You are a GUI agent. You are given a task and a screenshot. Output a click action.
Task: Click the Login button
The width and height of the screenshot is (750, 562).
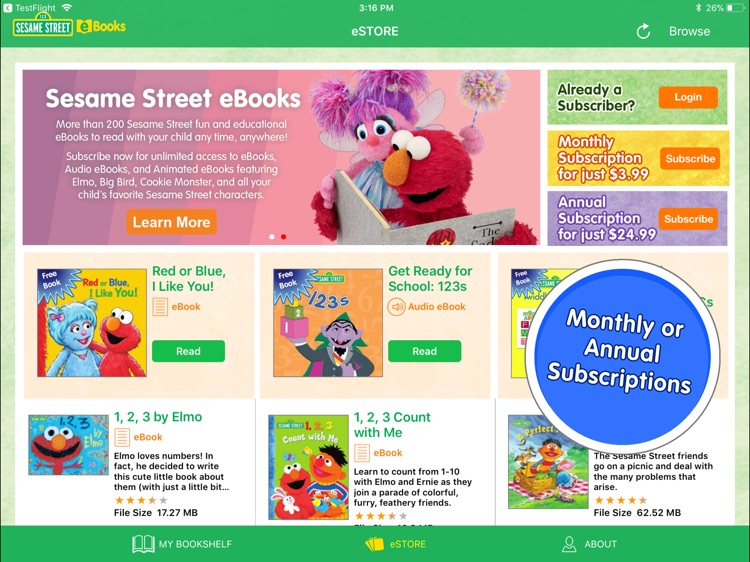[688, 97]
